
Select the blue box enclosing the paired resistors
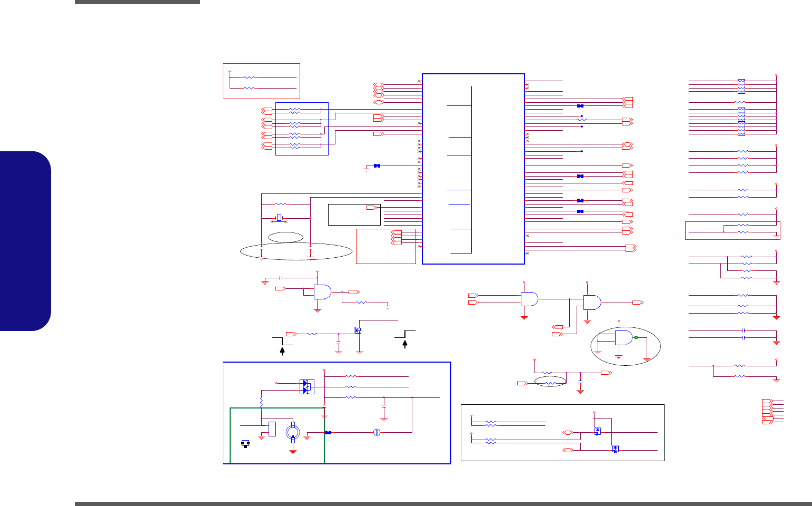click(302, 129)
